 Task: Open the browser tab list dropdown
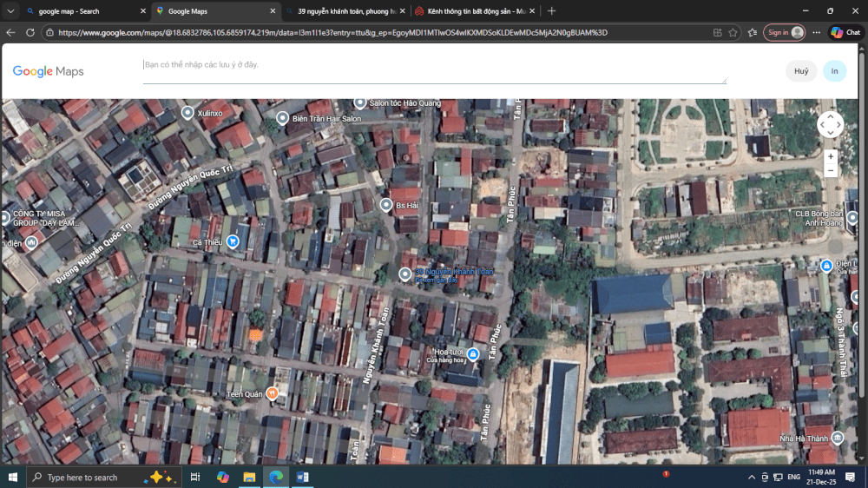(x=10, y=11)
